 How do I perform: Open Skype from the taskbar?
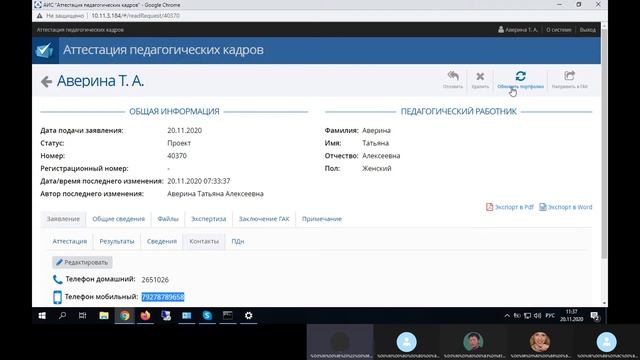coord(207,316)
